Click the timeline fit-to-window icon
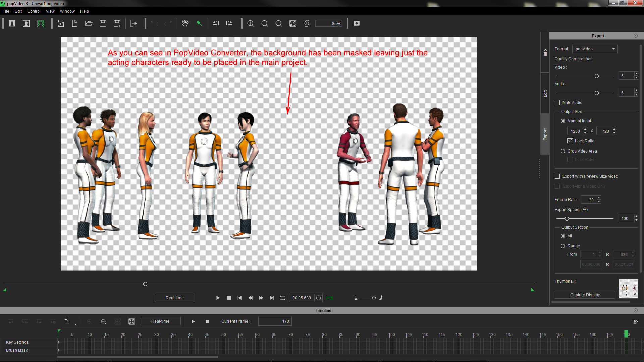644x362 pixels. 131,321
